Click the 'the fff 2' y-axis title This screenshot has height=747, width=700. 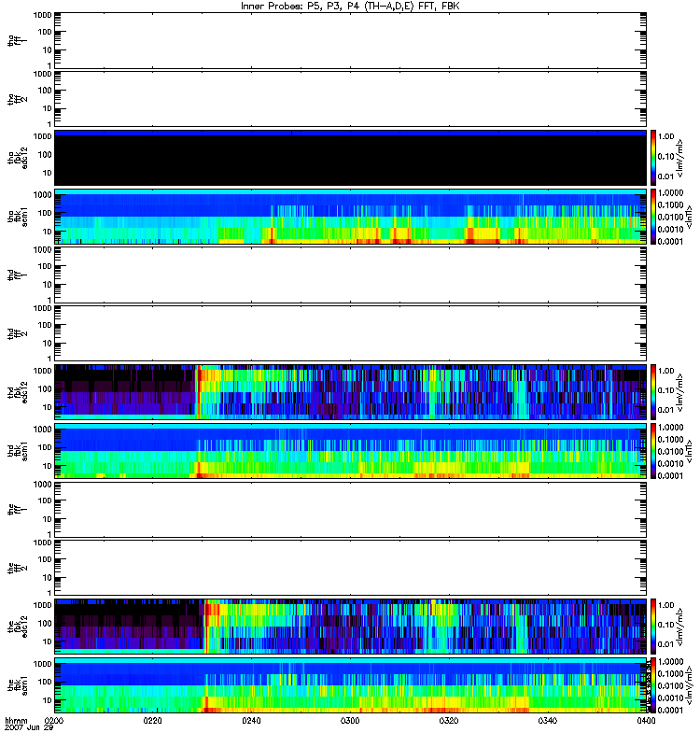coord(18,568)
